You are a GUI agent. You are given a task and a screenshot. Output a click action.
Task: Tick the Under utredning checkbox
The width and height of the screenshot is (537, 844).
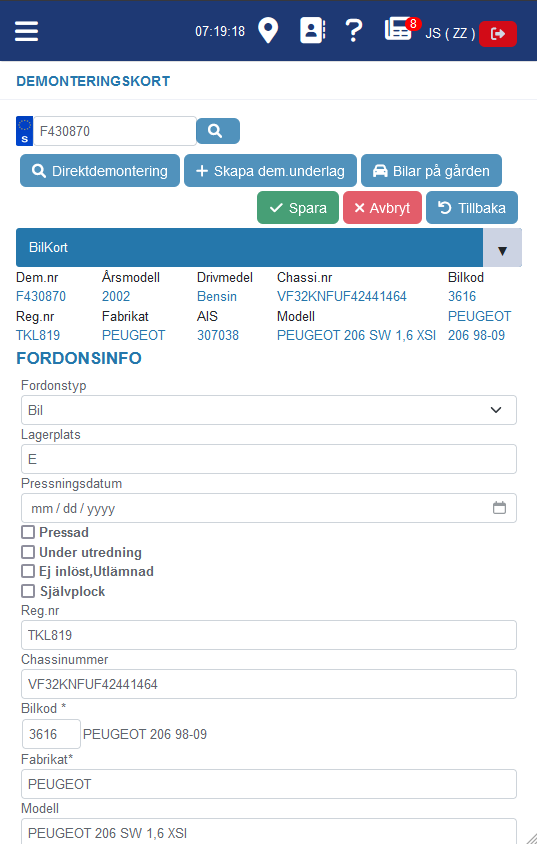[x=28, y=552]
